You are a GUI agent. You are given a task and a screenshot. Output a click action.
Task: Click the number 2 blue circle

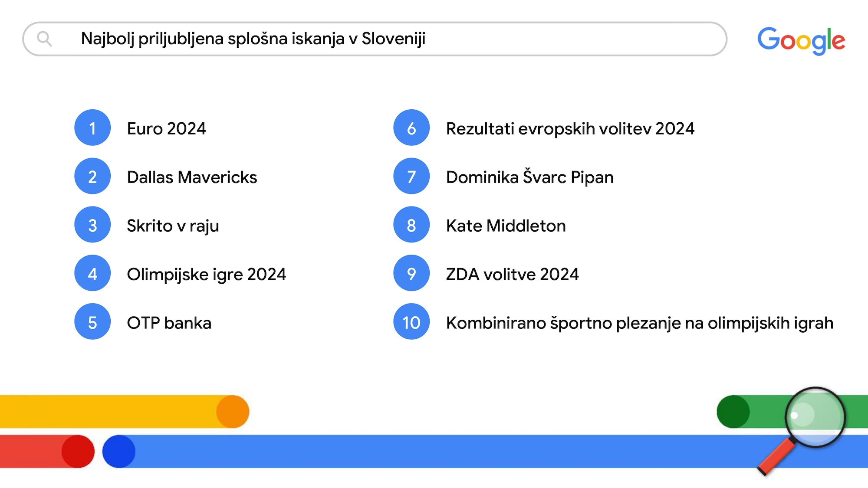[92, 177]
